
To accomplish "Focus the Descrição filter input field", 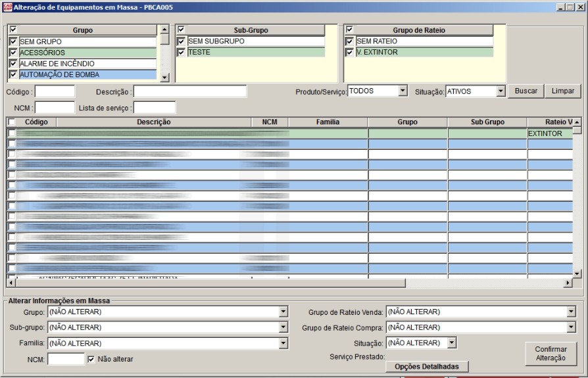I will [x=190, y=91].
